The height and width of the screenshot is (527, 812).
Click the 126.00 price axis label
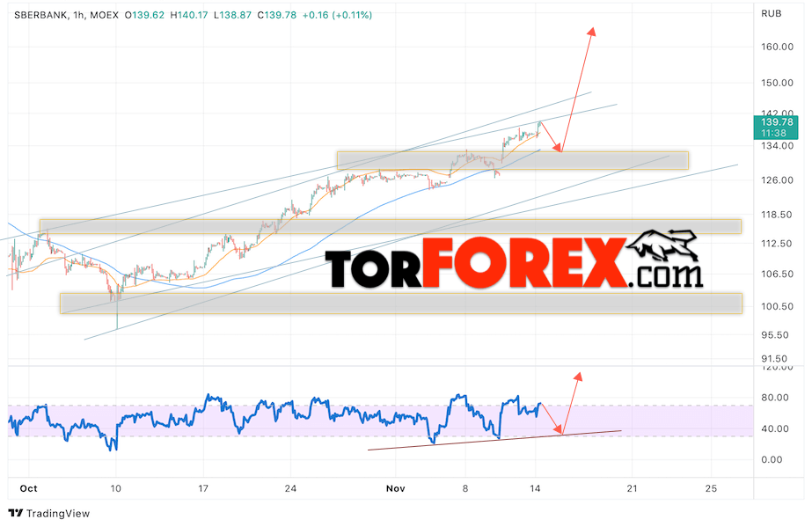(777, 180)
